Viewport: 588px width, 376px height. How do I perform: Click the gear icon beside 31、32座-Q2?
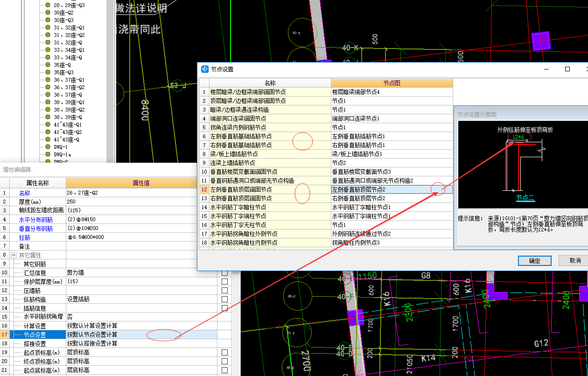[48, 35]
